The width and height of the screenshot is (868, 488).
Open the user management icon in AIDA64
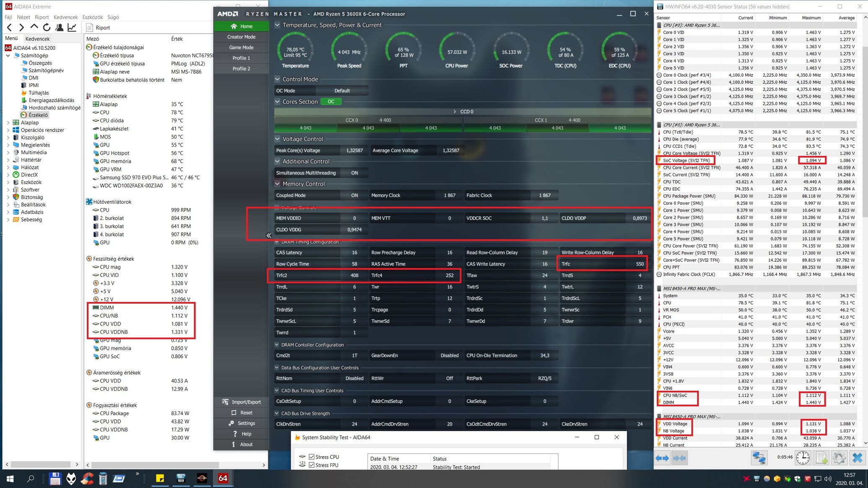tap(59, 28)
